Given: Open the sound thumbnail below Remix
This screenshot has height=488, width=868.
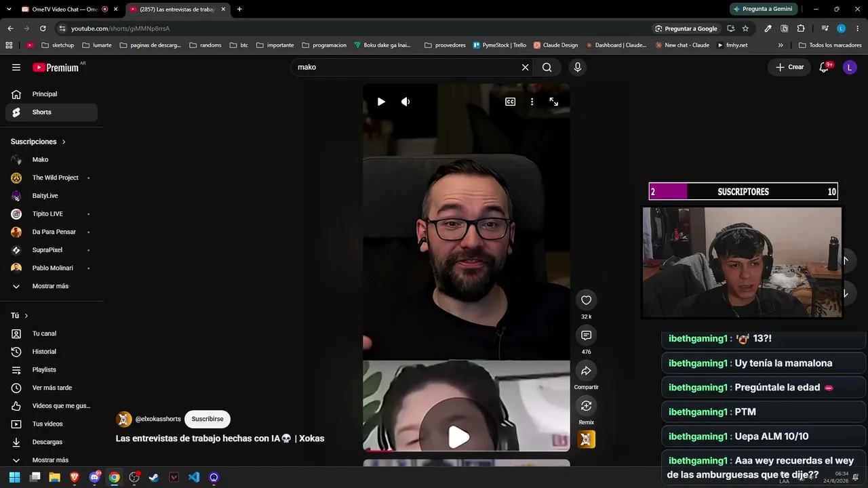Looking at the screenshot, I should (x=587, y=439).
